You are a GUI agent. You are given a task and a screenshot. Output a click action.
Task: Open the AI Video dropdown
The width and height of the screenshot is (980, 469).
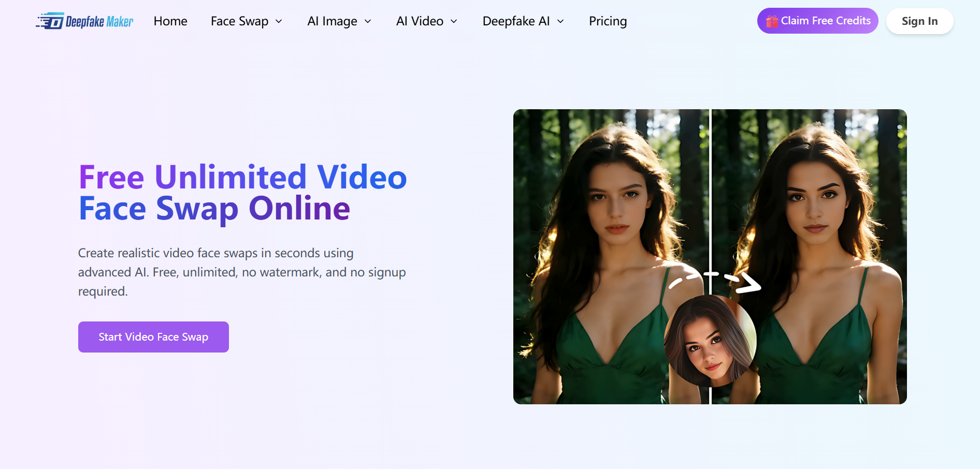coord(420,21)
